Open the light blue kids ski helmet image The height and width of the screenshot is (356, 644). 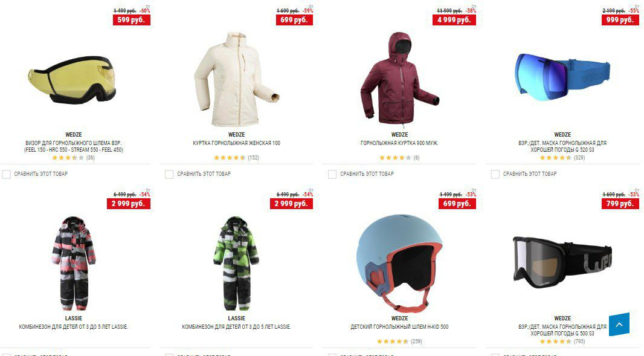(x=399, y=263)
